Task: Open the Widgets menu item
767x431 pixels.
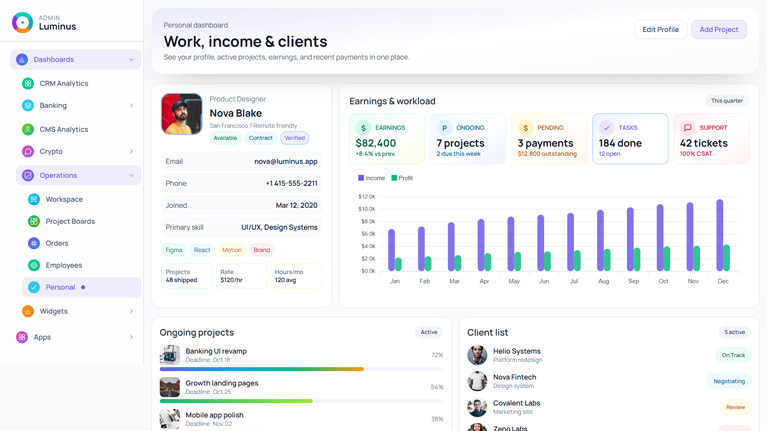Action: [54, 312]
